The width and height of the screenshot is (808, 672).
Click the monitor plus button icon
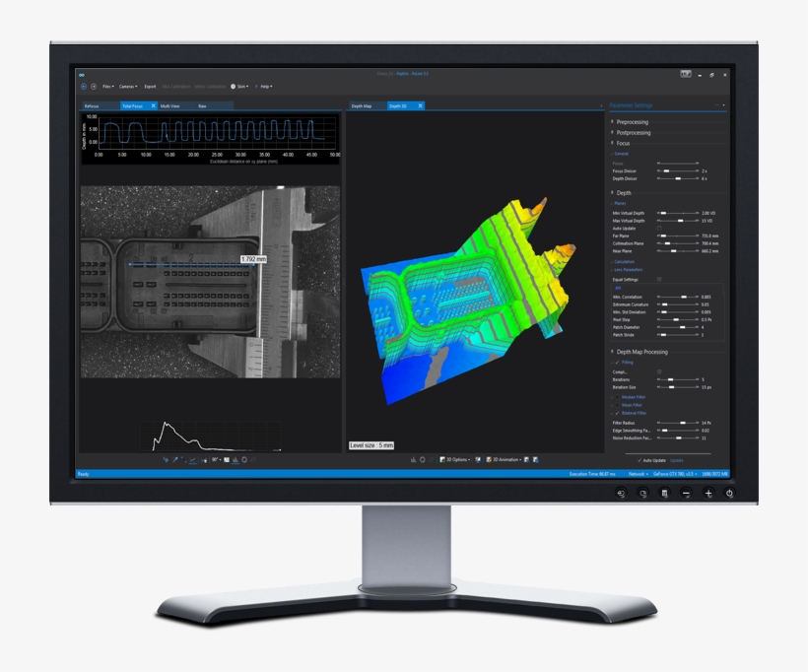[707, 493]
